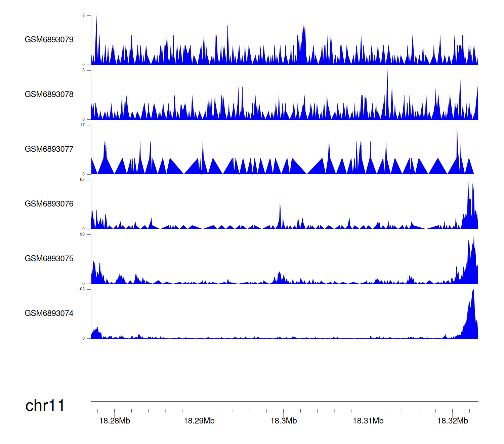Click the chr11 chromosome label
The width and height of the screenshot is (504, 444).
tap(45, 406)
